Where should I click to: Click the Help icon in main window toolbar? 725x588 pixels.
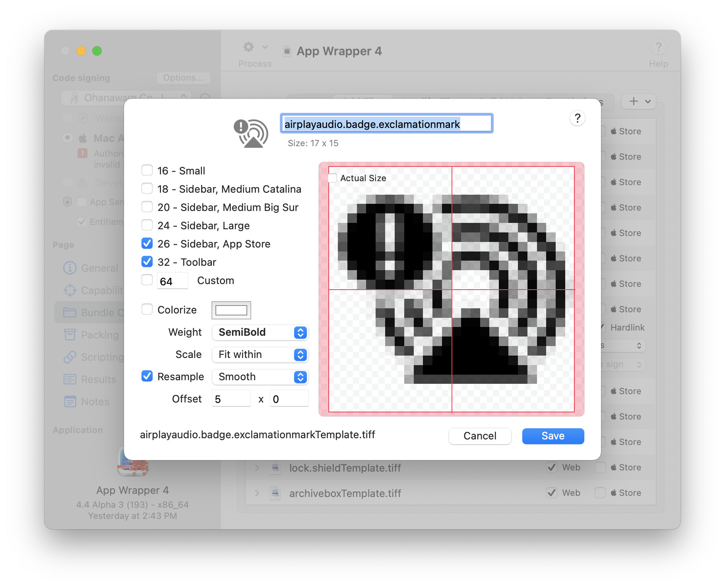[x=658, y=47]
